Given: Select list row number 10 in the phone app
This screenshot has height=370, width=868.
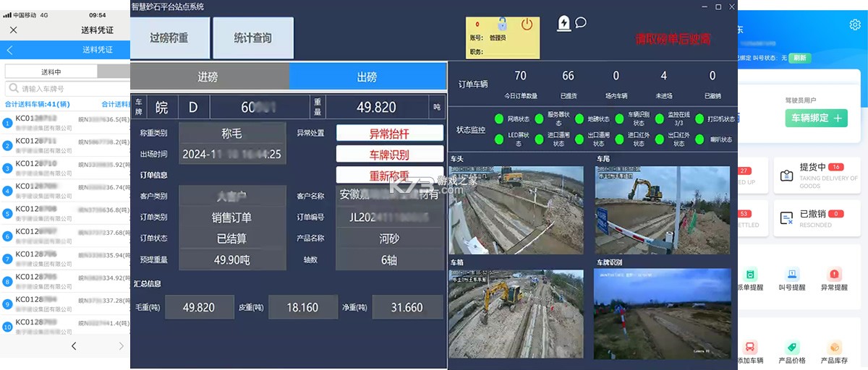Looking at the screenshot, I should [x=65, y=327].
